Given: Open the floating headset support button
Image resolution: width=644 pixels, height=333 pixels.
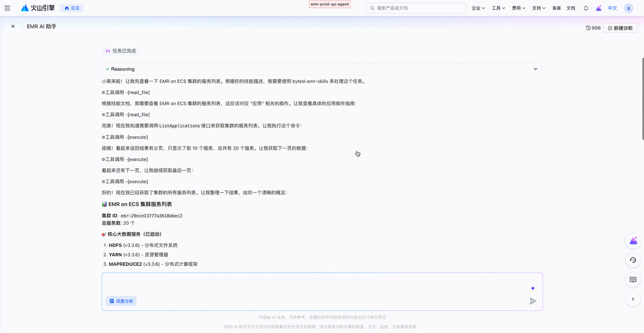Looking at the screenshot, I should pyautogui.click(x=633, y=260).
